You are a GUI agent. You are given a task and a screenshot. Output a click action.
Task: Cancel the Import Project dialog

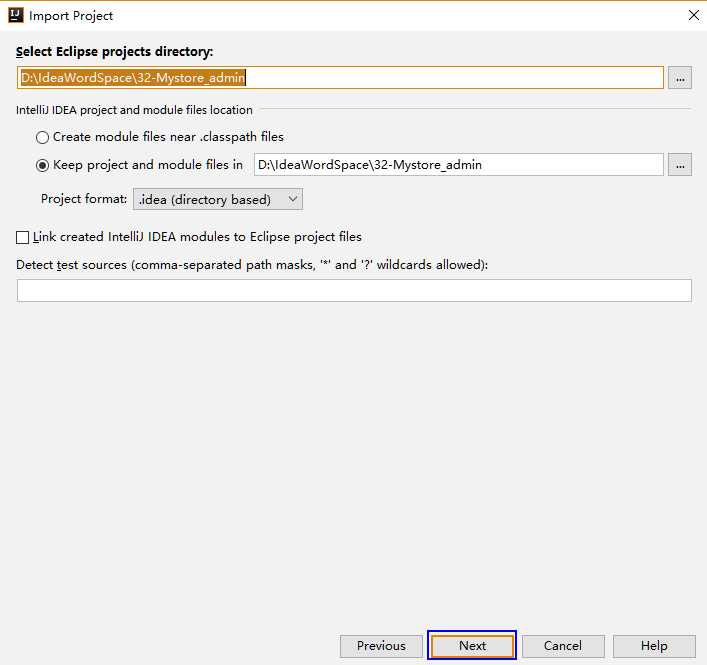coord(563,646)
